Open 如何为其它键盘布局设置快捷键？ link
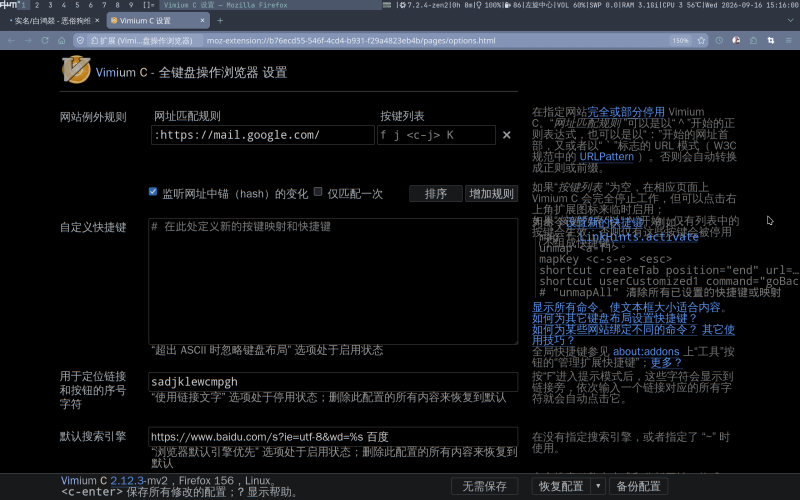Viewport: 800px width, 500px height. [614, 318]
